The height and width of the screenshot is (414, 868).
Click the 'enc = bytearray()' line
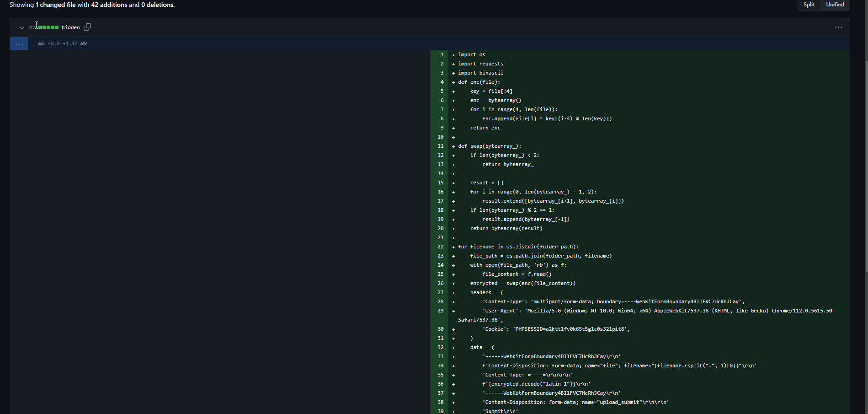coord(496,100)
